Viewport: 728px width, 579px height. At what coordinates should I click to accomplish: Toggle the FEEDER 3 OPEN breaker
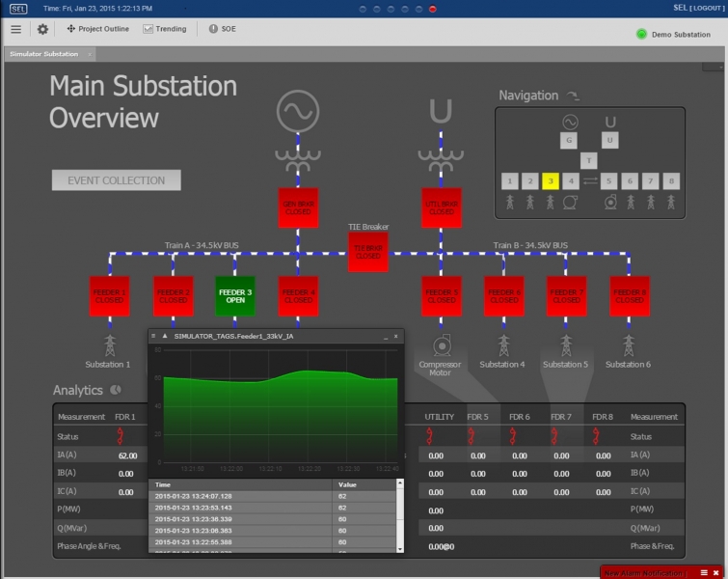(x=235, y=294)
